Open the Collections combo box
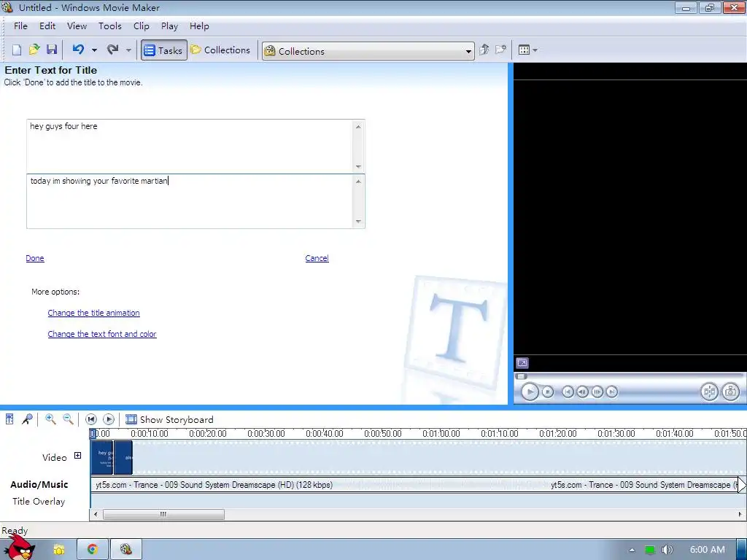 point(368,51)
